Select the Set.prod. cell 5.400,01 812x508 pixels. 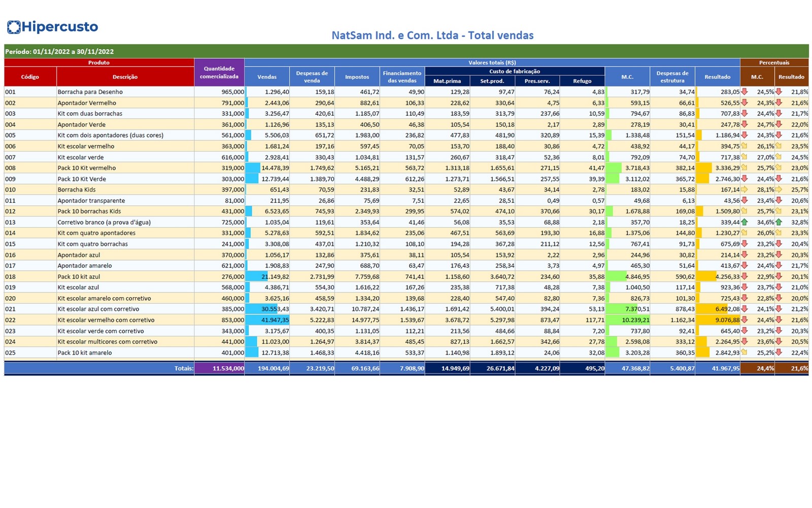coord(492,309)
